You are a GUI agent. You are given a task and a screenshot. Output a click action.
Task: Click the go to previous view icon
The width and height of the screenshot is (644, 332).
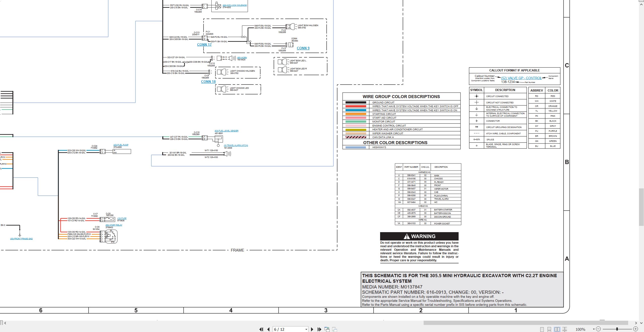pyautogui.click(x=327, y=329)
